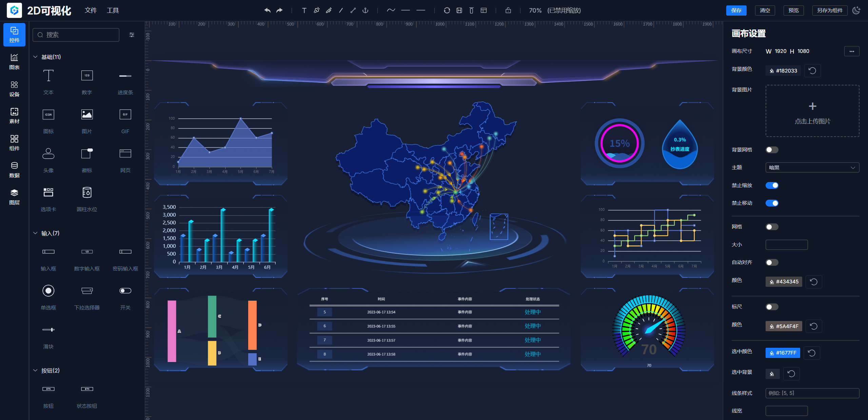Pick the 选项卡 tabs widget
This screenshot has height=420, width=868.
48,199
